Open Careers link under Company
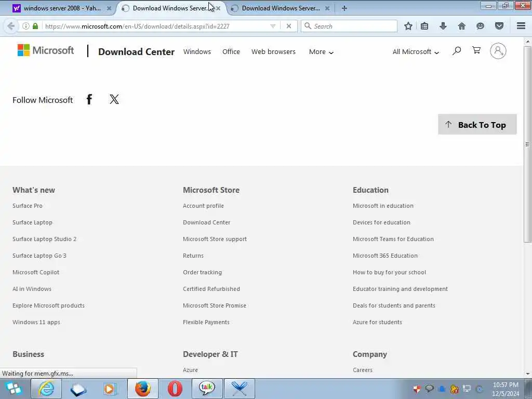532x399 pixels. (x=363, y=370)
